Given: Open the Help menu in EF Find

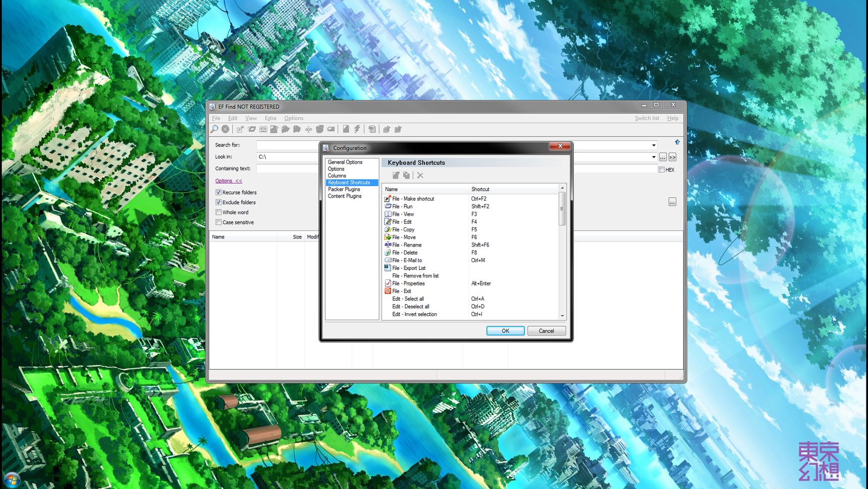Looking at the screenshot, I should pos(673,118).
